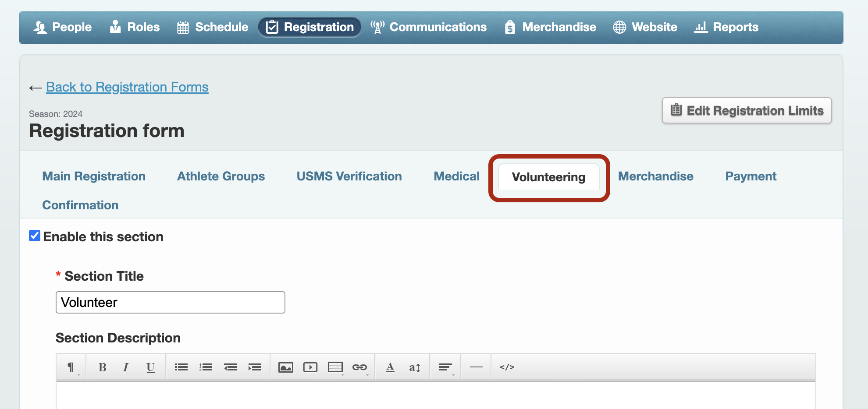Click the Website globe icon

[x=619, y=27]
